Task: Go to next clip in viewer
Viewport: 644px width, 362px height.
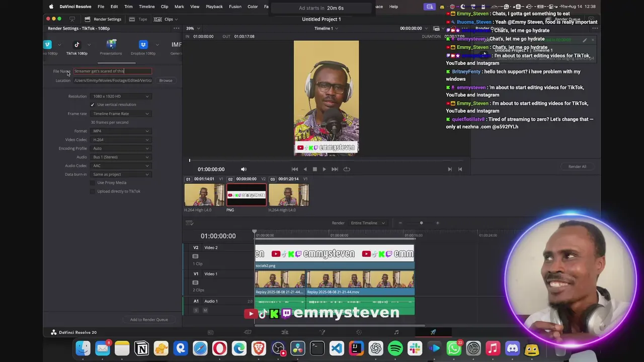Action: 450,169
